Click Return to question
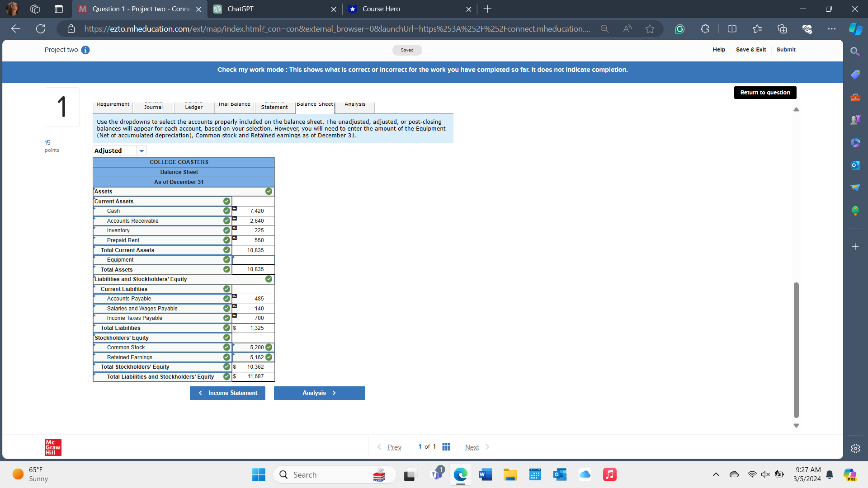Viewport: 868px width, 488px height. 765,92
